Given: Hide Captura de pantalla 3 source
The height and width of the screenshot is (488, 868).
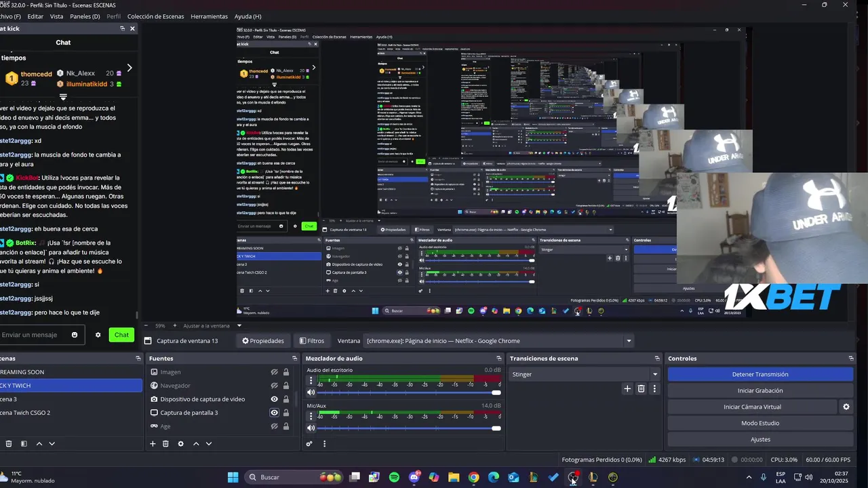Looking at the screenshot, I should pos(275,413).
